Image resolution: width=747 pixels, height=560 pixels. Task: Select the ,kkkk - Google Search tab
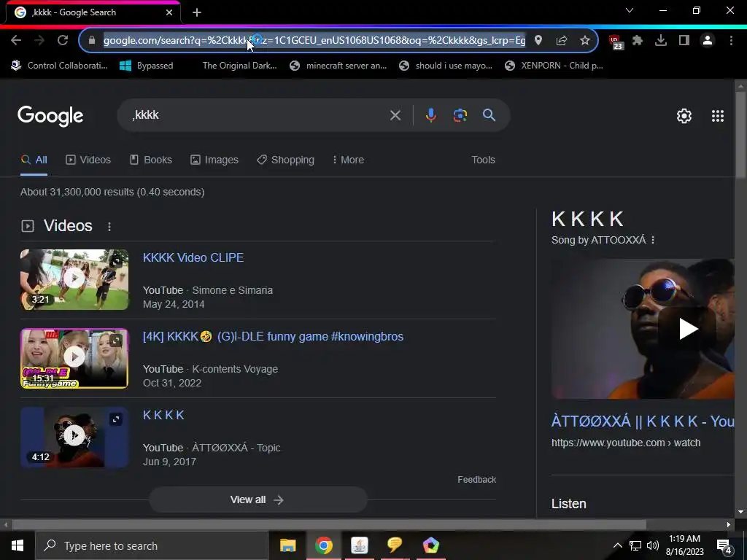click(93, 12)
